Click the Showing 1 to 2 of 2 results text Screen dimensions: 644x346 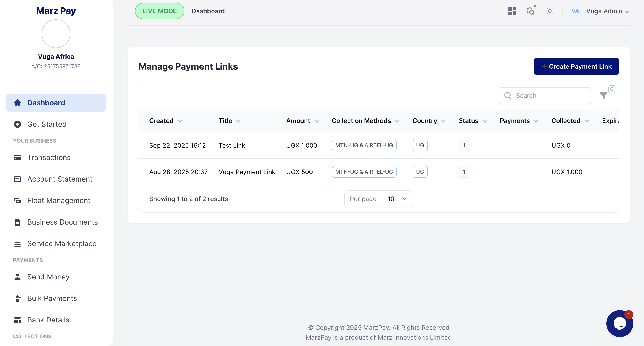[x=188, y=199]
